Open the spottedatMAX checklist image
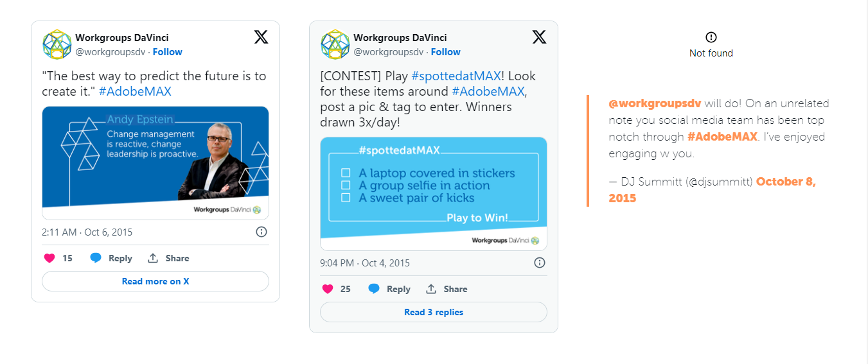The width and height of the screenshot is (868, 364). (434, 194)
